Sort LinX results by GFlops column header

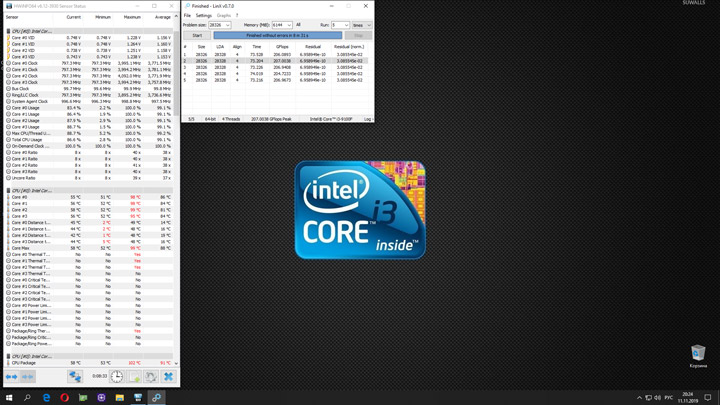pos(282,47)
